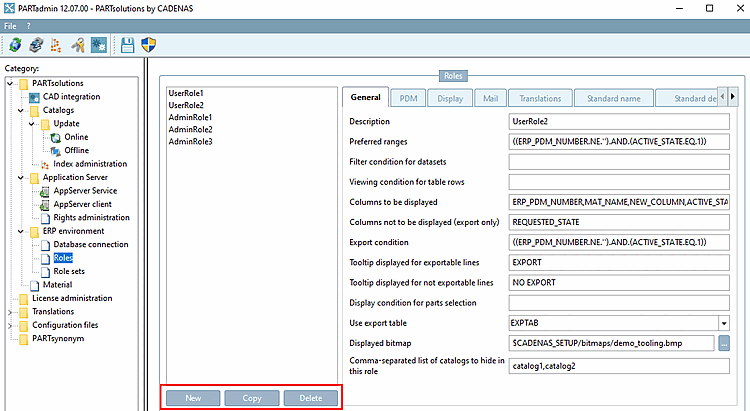
Task: Select the Offline icon under Update
Action: (56, 151)
